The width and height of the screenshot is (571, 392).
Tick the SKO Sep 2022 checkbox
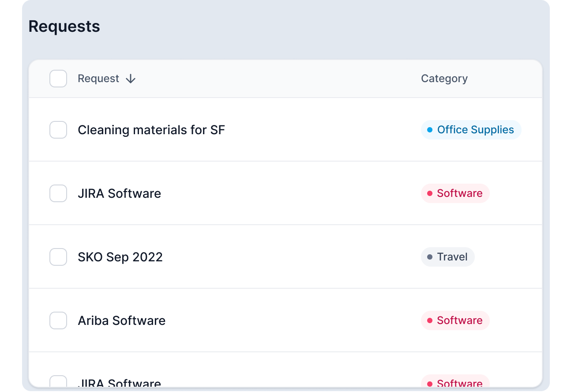tap(58, 257)
